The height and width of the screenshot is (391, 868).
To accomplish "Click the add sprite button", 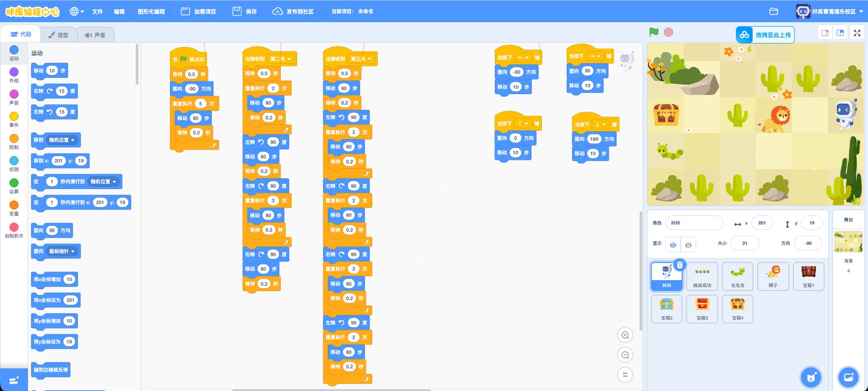I will 811,377.
